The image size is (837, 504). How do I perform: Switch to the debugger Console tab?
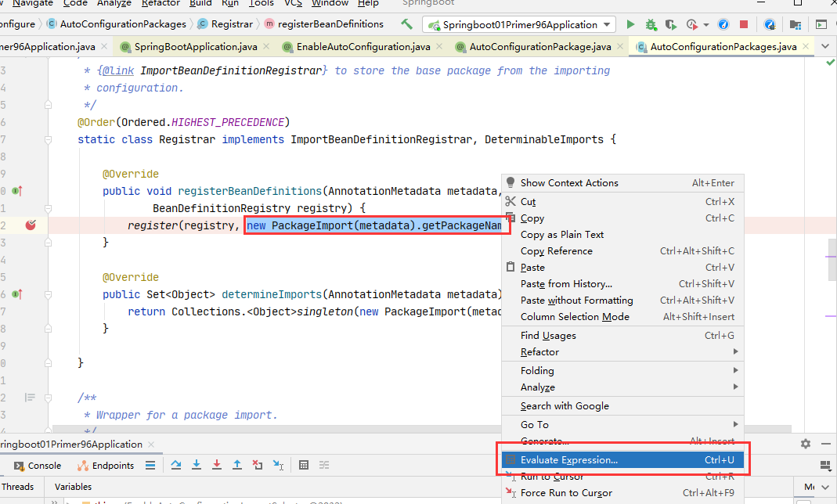[x=38, y=466]
